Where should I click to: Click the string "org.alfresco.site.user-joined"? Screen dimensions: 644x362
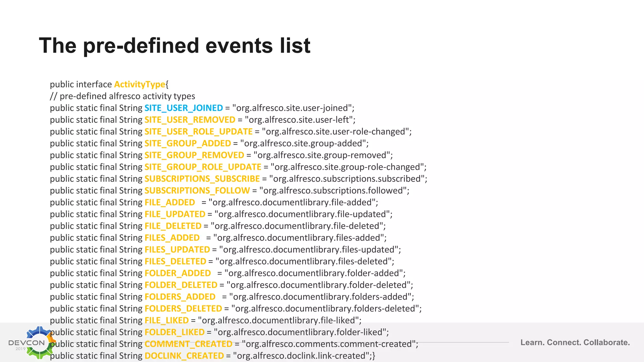[x=292, y=108]
